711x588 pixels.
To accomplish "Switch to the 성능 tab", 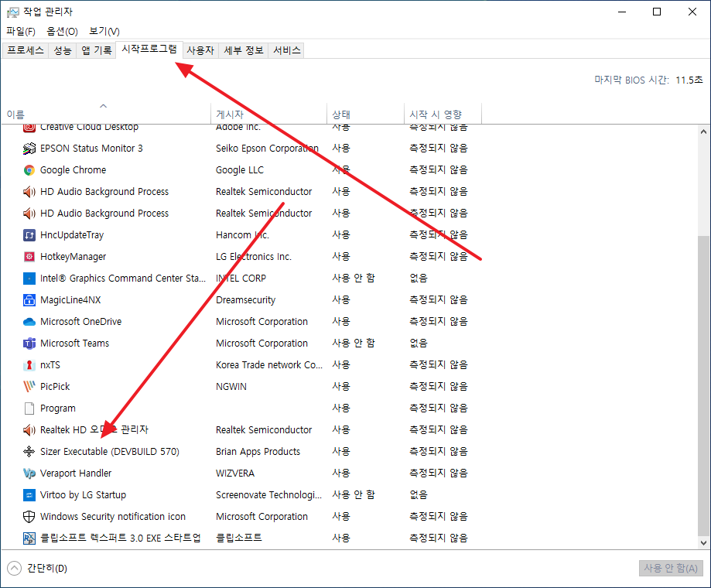I will pos(63,50).
